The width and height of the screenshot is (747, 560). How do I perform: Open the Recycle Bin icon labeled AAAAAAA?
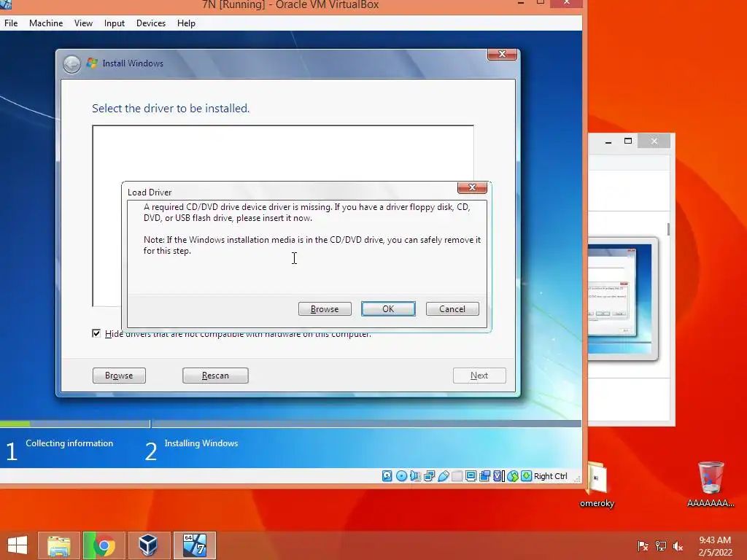pyautogui.click(x=711, y=484)
